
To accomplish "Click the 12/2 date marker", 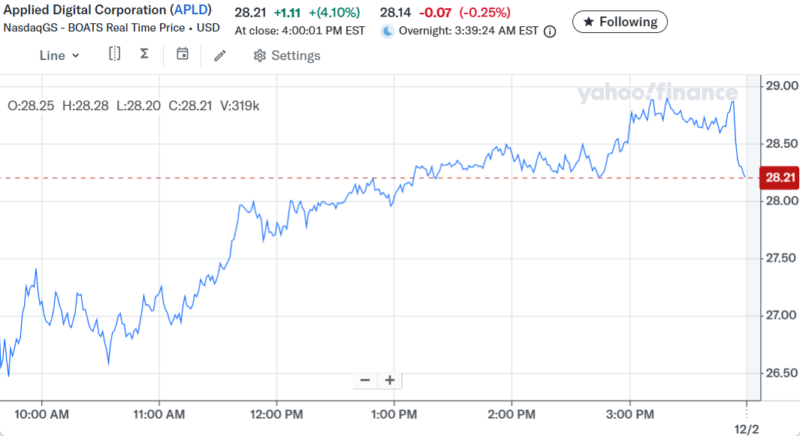I will (747, 427).
